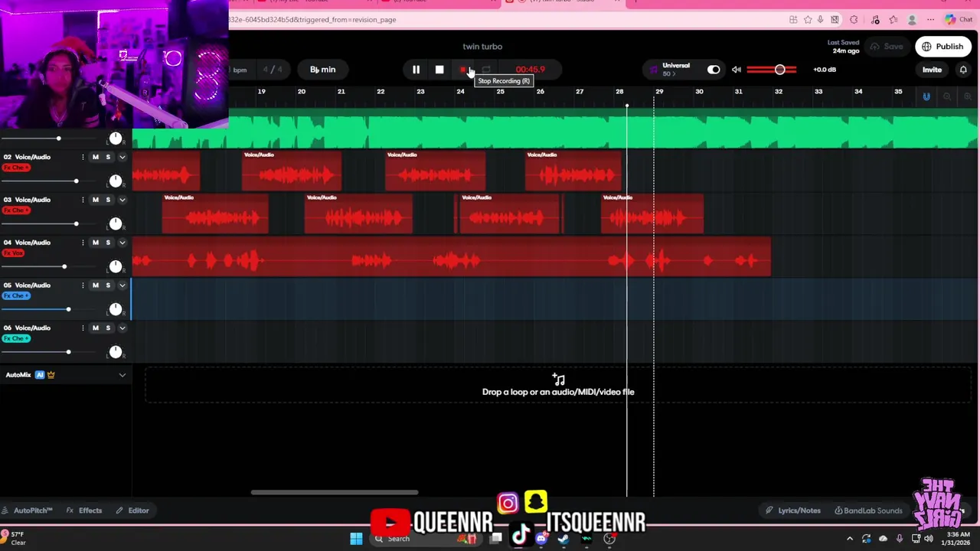The height and width of the screenshot is (551, 980).
Task: Solo track 06 Voice/Audio
Action: coord(108,328)
